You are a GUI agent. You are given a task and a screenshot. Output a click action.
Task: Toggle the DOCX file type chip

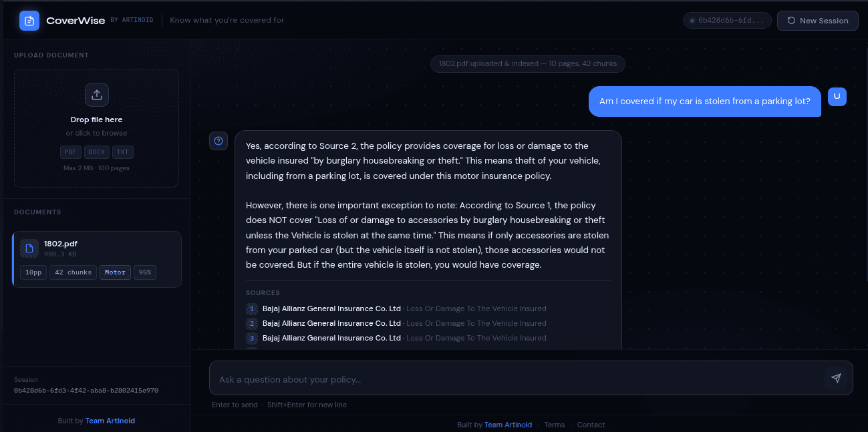[96, 152]
